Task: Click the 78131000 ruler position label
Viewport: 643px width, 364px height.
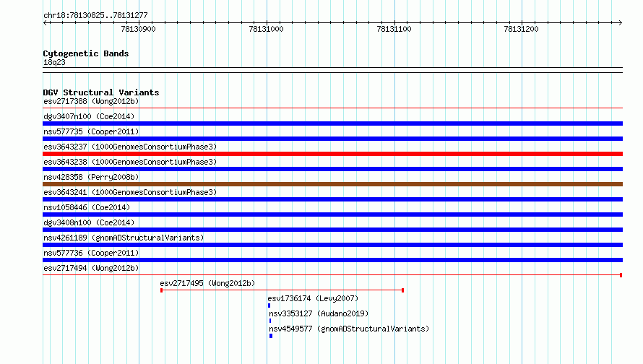Action: click(266, 29)
